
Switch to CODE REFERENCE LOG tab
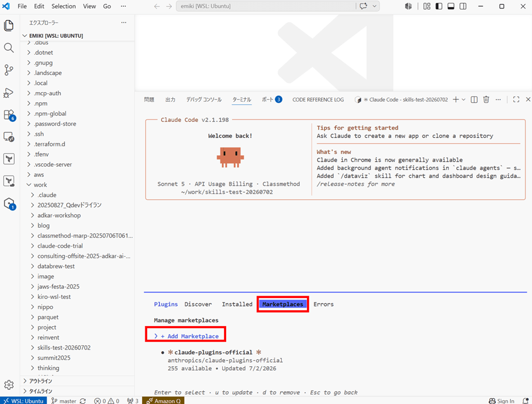(318, 99)
